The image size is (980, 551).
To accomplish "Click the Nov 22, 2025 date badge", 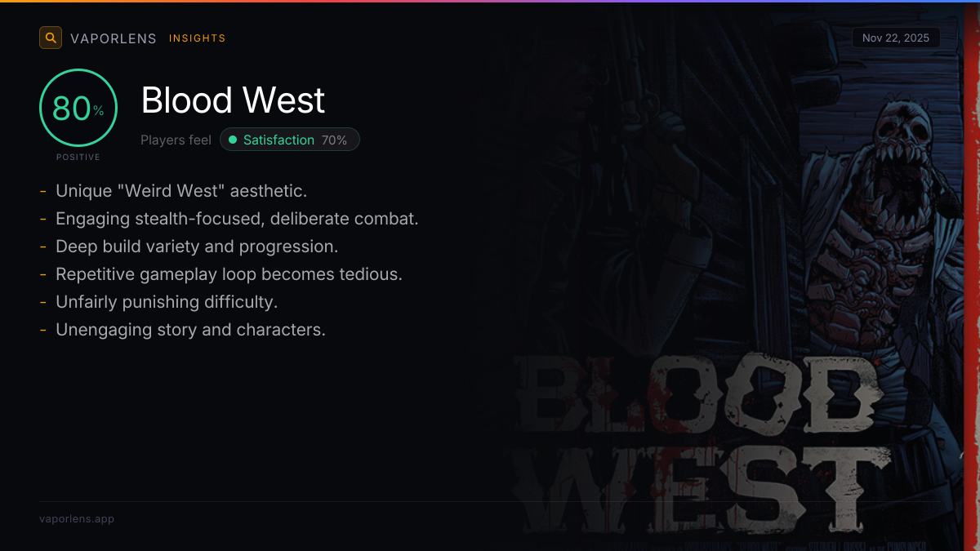I will (x=896, y=38).
